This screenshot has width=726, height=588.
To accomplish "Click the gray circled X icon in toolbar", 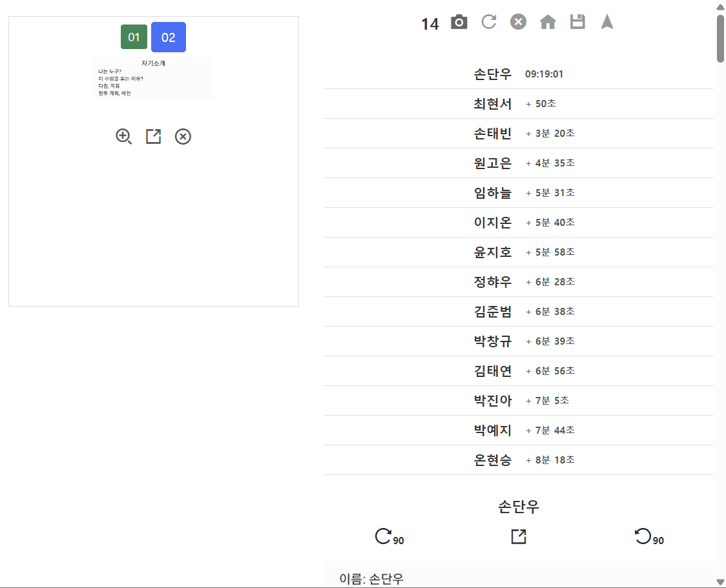I will [x=518, y=22].
